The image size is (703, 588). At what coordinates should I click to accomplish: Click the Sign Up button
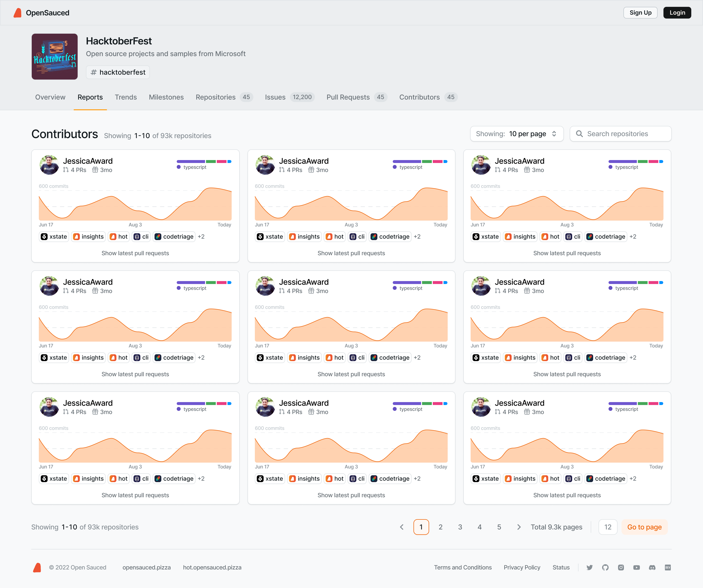pos(641,12)
